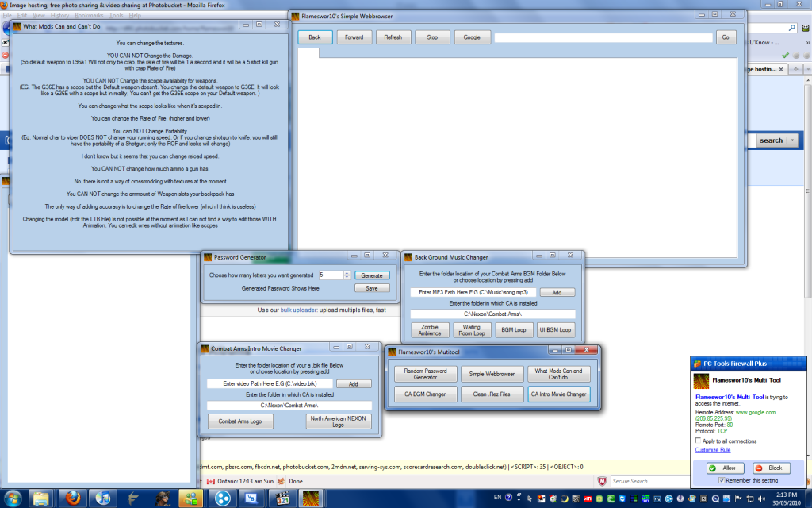Click the Waiting Room Loop button

tap(472, 330)
